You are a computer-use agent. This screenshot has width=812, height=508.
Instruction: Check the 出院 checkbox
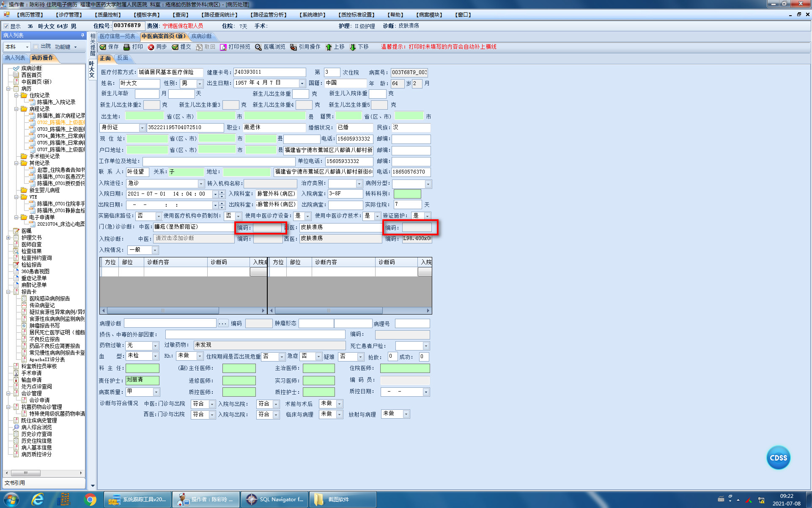pyautogui.click(x=36, y=47)
